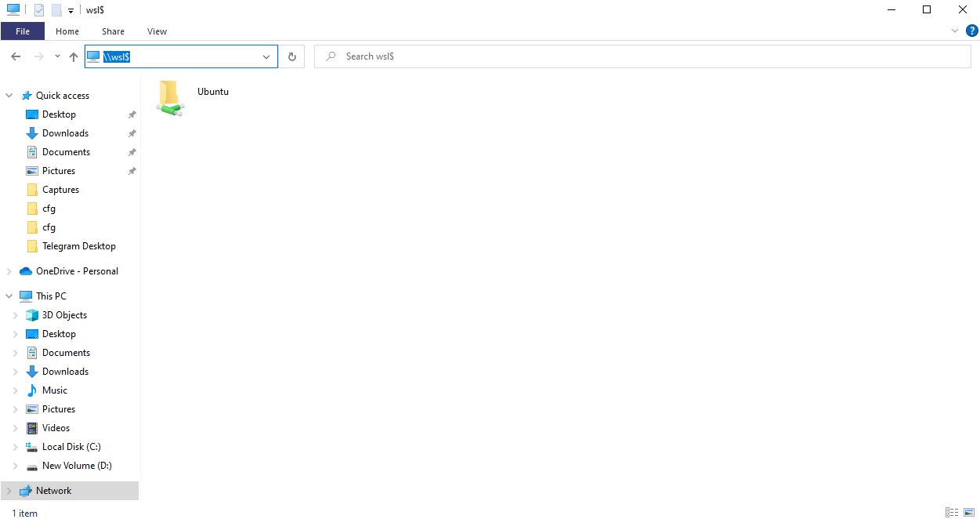Screen dimensions: 980x519
Task: Click the New Volume (D:) drive icon
Action: click(x=32, y=466)
